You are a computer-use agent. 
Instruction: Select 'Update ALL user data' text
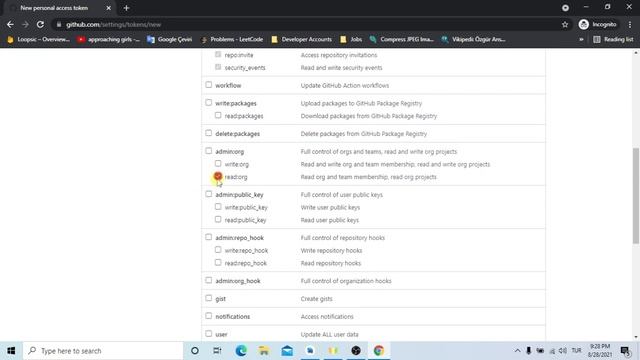click(x=329, y=334)
